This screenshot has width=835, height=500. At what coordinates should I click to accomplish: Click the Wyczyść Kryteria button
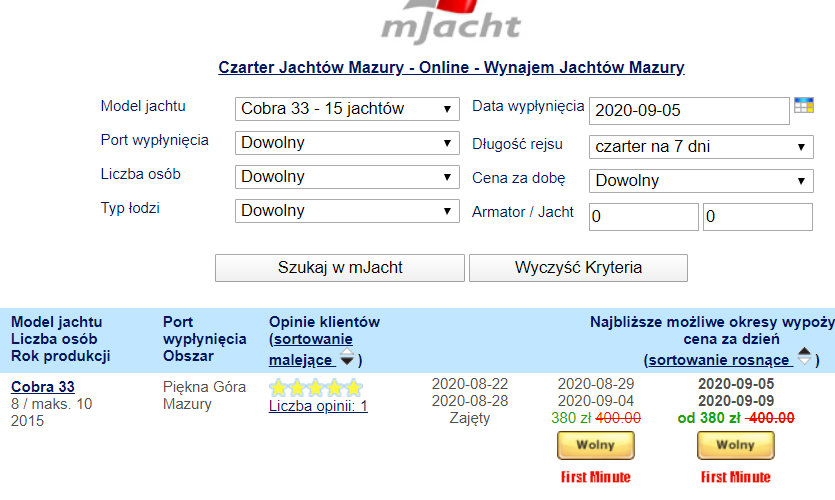(x=578, y=268)
